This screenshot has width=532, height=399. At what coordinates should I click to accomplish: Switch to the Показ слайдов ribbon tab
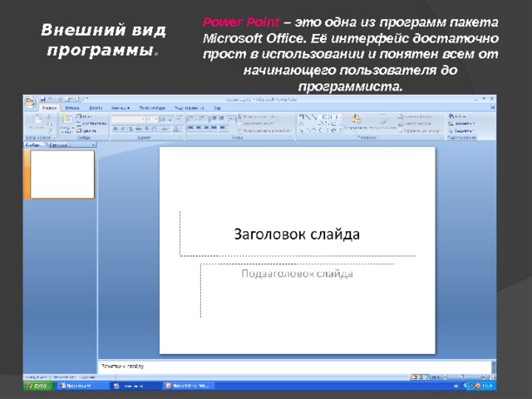coord(152,108)
